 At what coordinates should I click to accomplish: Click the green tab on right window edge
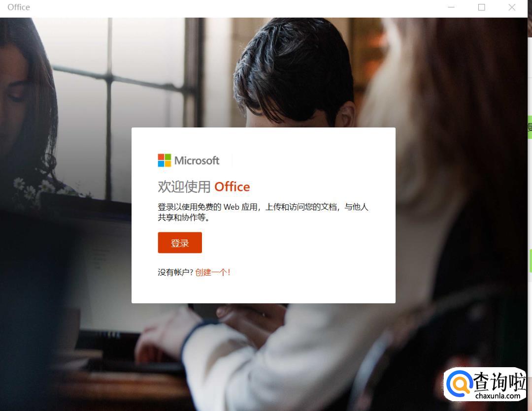(x=530, y=127)
